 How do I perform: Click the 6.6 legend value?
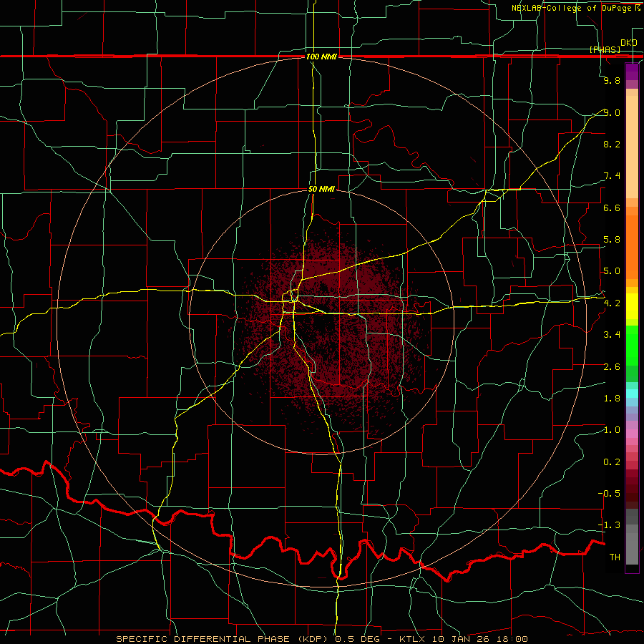point(612,208)
